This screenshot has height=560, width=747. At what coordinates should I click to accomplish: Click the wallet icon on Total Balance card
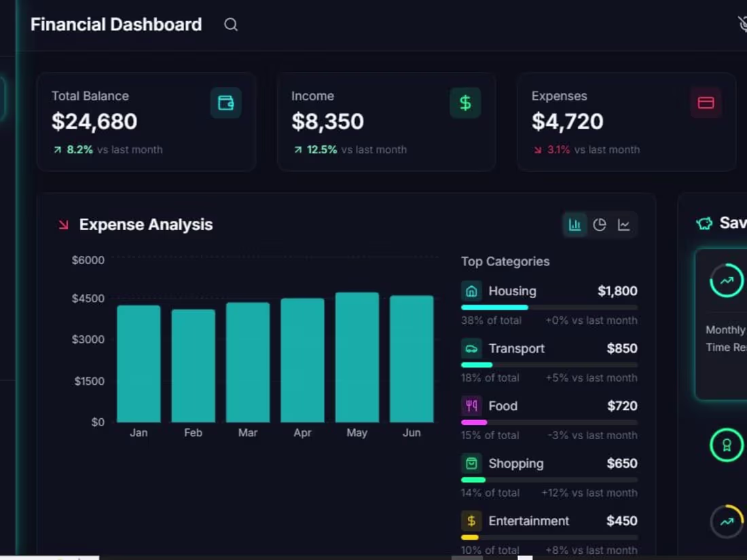224,102
